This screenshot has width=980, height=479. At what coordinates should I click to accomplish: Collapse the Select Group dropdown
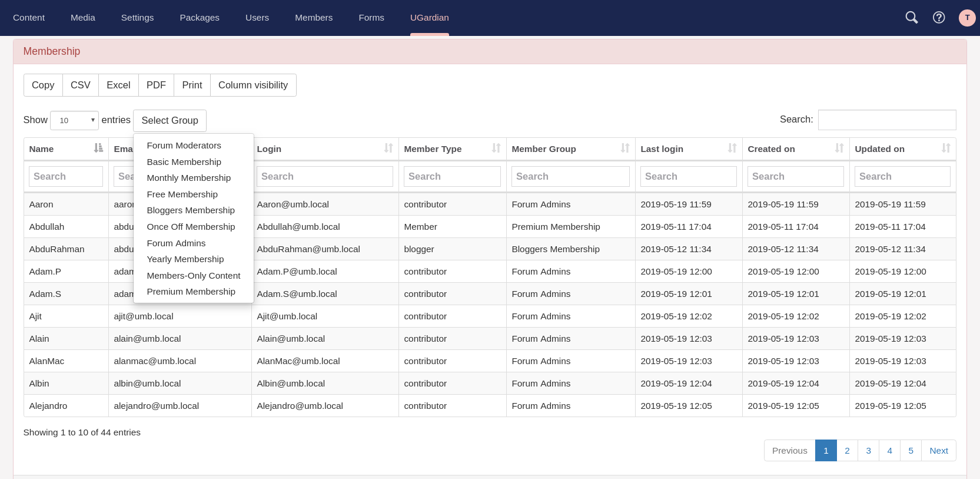(170, 121)
